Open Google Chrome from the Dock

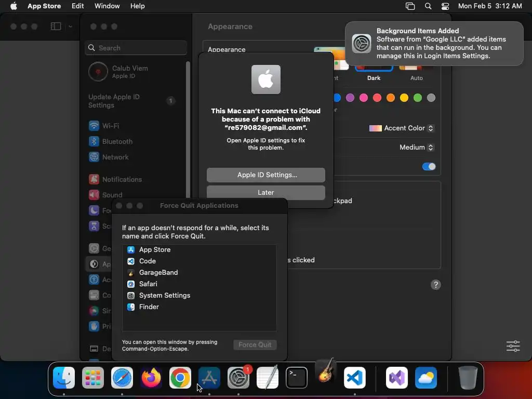point(180,377)
